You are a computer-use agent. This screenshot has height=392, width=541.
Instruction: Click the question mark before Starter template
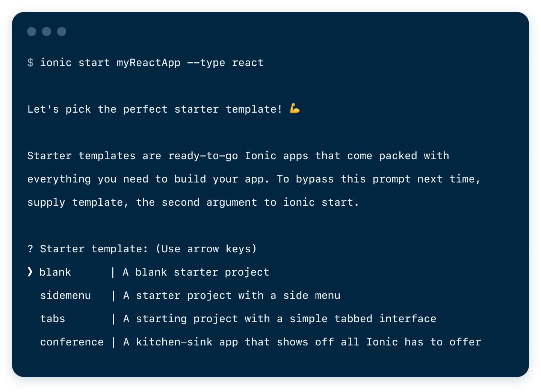tap(30, 249)
